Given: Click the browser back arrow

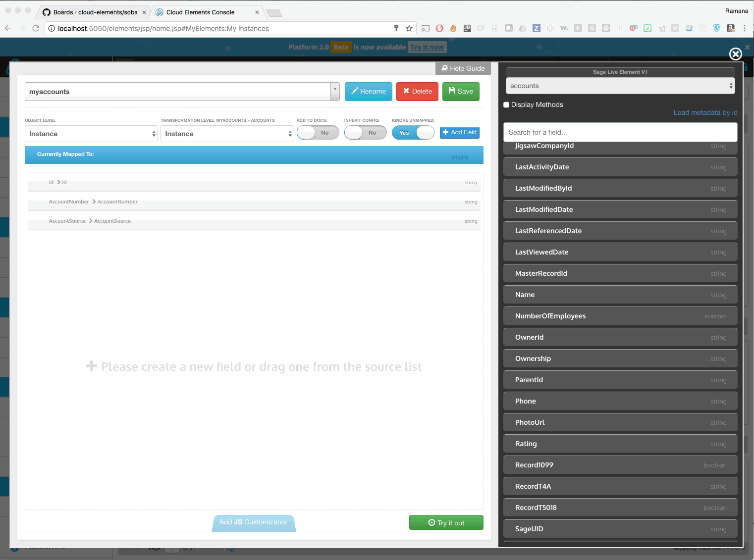Looking at the screenshot, I should 8,28.
